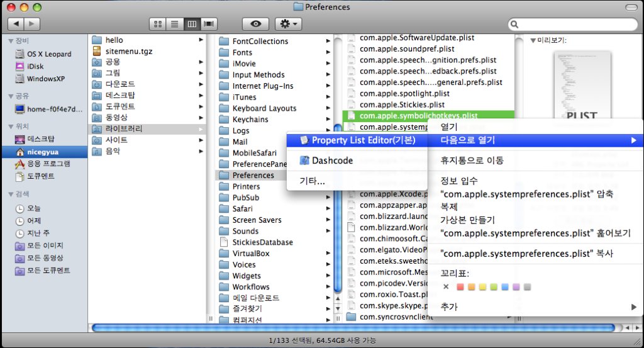Image resolution: width=644 pixels, height=348 pixels.
Task: Open the Action gear menu
Action: (x=288, y=24)
